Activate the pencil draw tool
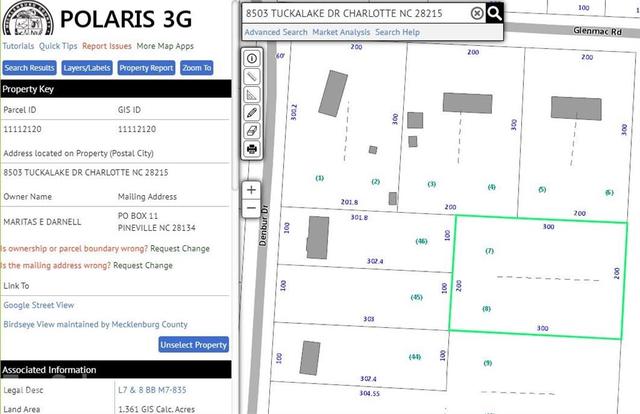The image size is (640, 414). pos(251,113)
